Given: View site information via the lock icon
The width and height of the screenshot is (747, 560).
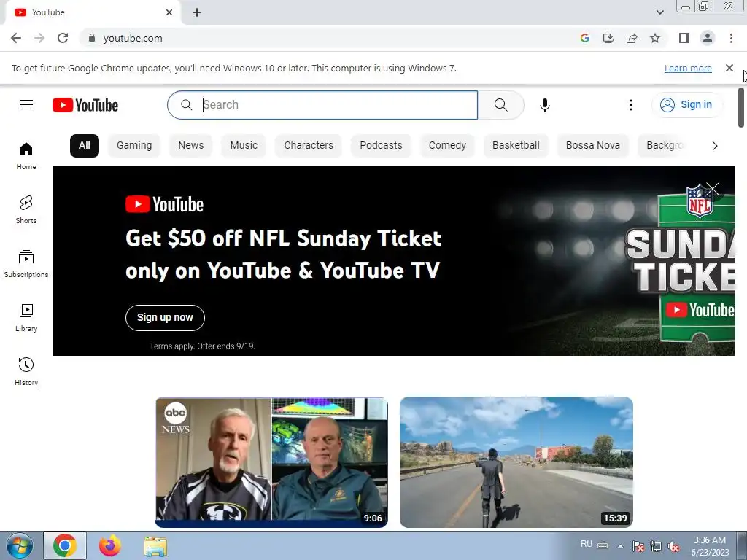Looking at the screenshot, I should 91,38.
